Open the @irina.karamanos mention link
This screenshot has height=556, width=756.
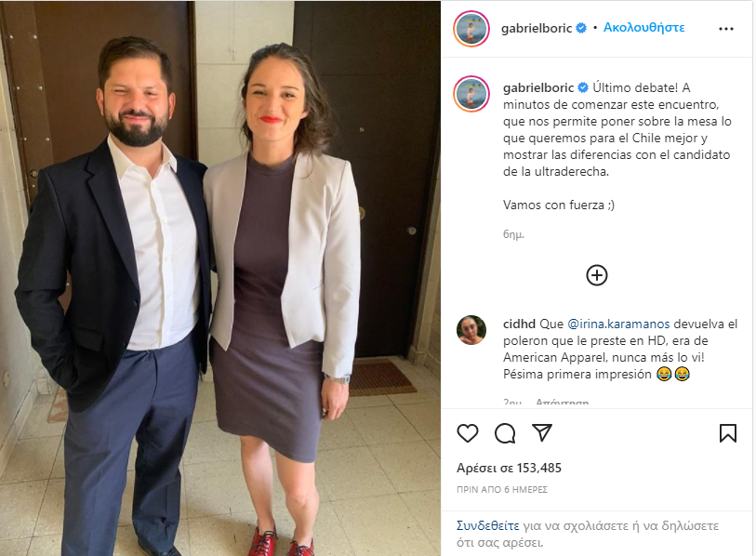[x=618, y=324]
